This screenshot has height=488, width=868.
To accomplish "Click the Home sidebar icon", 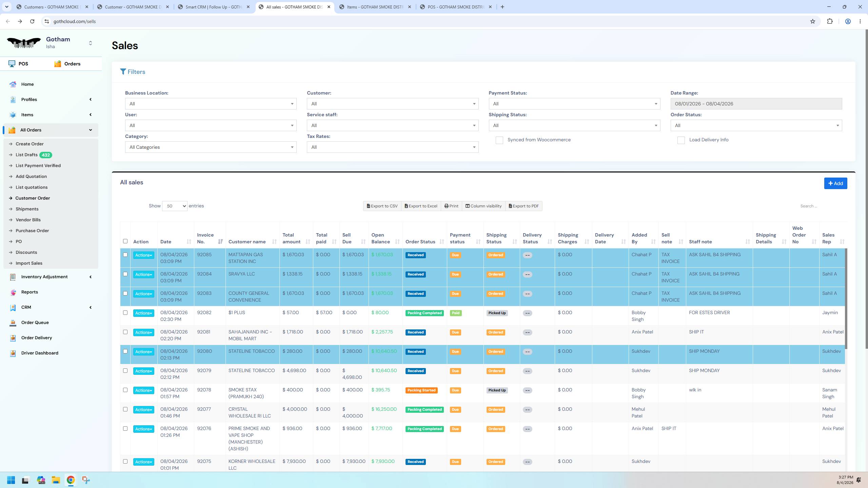I will [13, 84].
